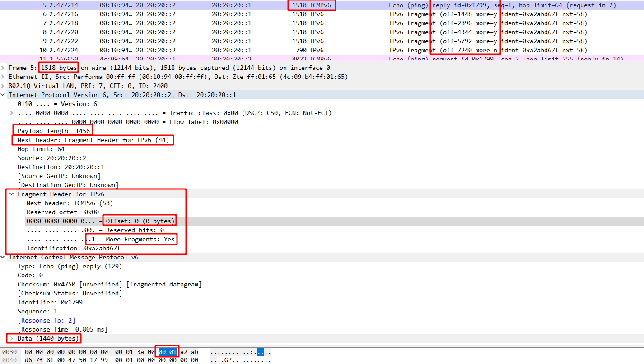Select the Hop limit: 64 field
Screen dimensions: 644x364
tap(41, 149)
